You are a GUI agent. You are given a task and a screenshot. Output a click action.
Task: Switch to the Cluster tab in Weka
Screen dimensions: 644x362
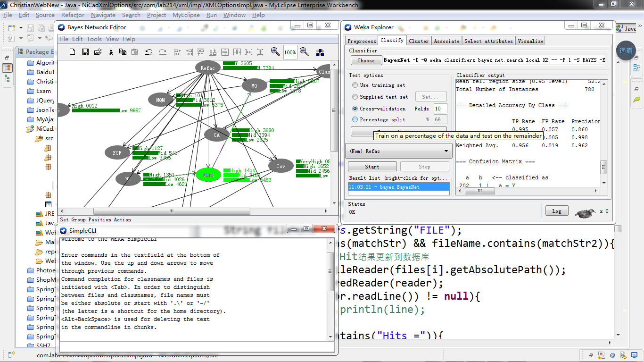(x=419, y=41)
